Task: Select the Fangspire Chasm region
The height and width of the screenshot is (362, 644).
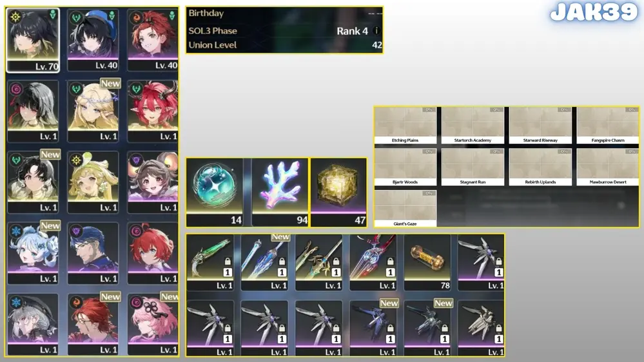Action: pyautogui.click(x=608, y=125)
